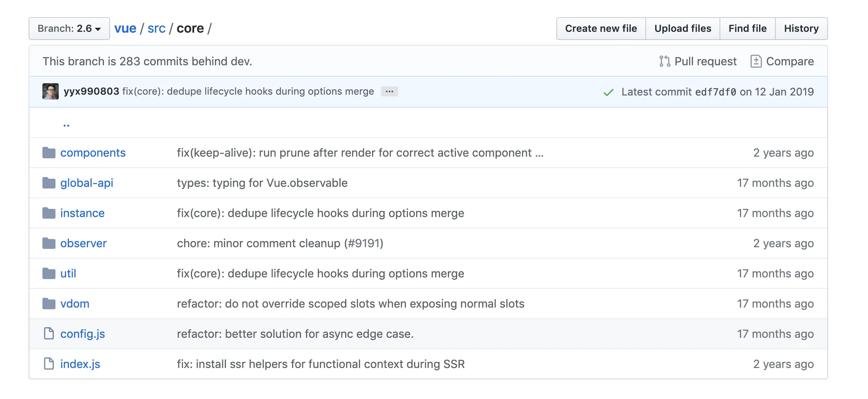Expand the commit message ellipsis

(389, 91)
